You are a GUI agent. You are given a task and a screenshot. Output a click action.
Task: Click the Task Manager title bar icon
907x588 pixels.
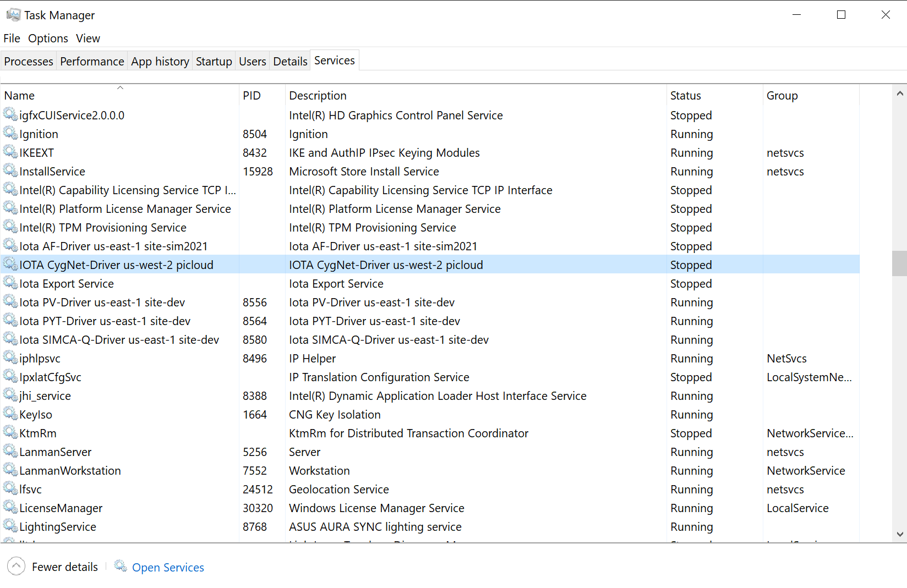click(13, 15)
